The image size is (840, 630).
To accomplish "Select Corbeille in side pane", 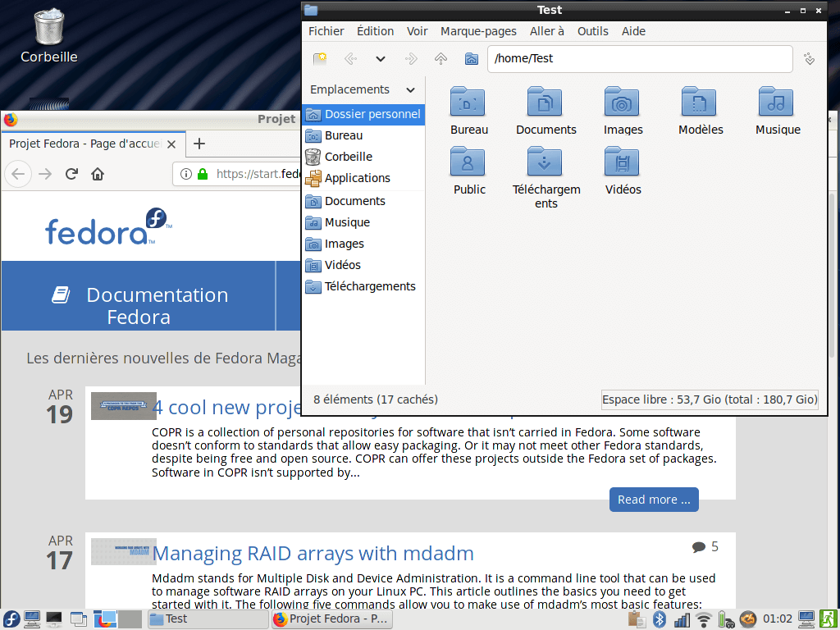I will point(363,157).
